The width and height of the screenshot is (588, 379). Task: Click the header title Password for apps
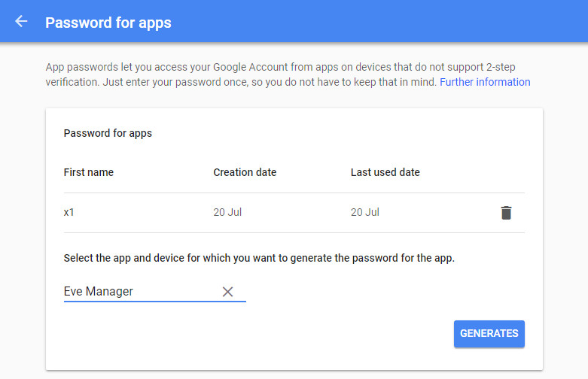tap(108, 23)
